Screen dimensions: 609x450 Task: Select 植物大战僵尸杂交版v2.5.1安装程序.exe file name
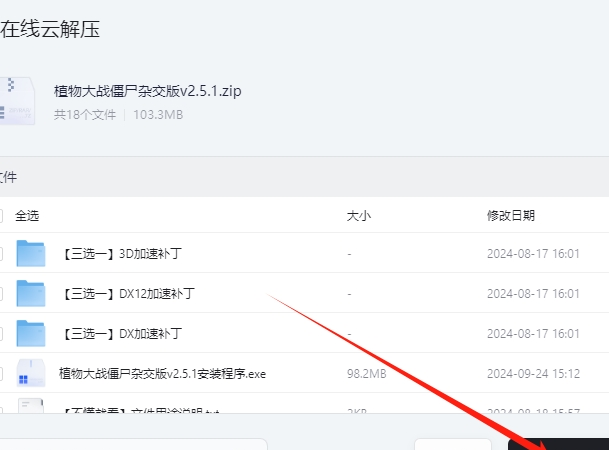[162, 374]
